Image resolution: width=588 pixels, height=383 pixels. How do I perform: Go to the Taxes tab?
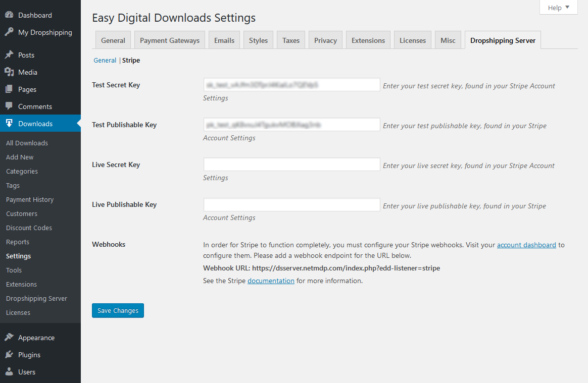click(x=291, y=40)
